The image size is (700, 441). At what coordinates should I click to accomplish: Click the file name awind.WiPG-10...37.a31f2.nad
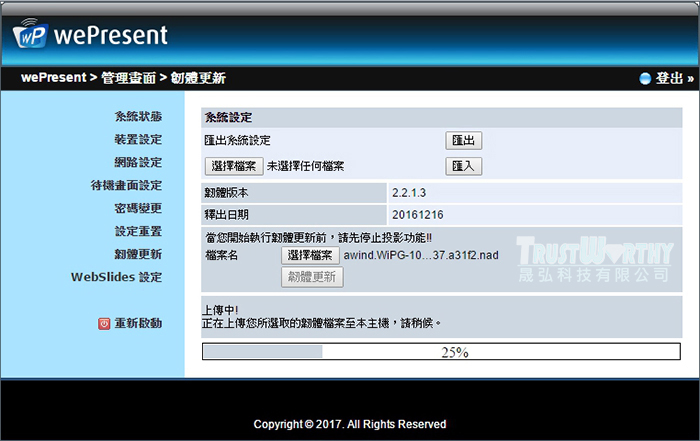421,255
